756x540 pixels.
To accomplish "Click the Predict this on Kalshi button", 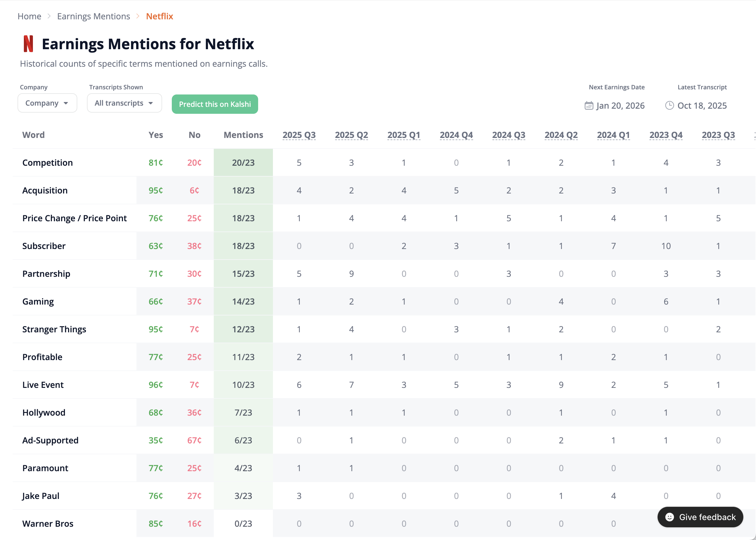I will coord(215,104).
